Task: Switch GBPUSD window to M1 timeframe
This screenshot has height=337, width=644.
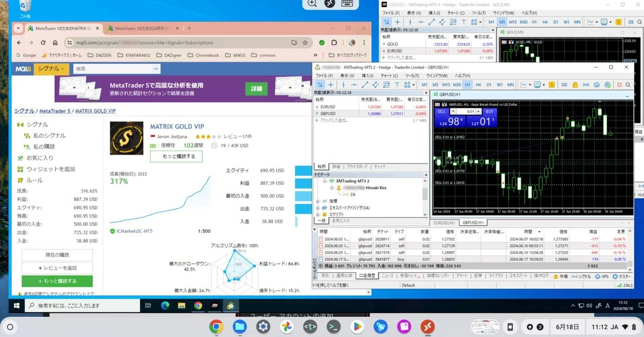Action: (425, 85)
